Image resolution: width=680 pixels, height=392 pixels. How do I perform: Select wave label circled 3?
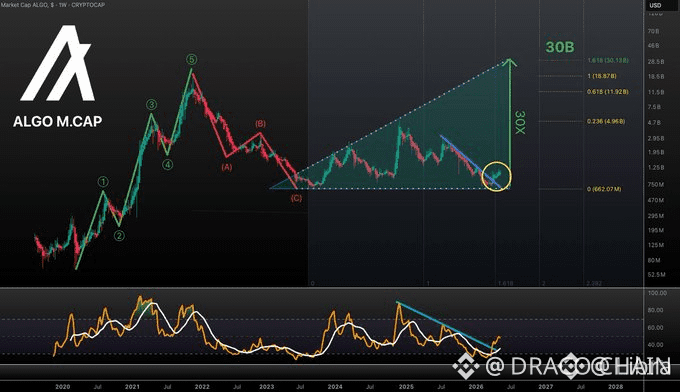pos(151,105)
